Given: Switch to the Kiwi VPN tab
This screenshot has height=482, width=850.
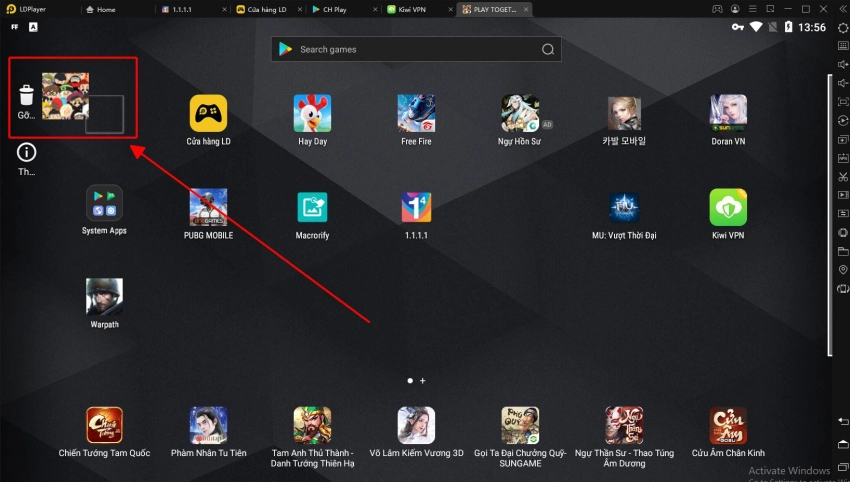Looking at the screenshot, I should tap(419, 9).
